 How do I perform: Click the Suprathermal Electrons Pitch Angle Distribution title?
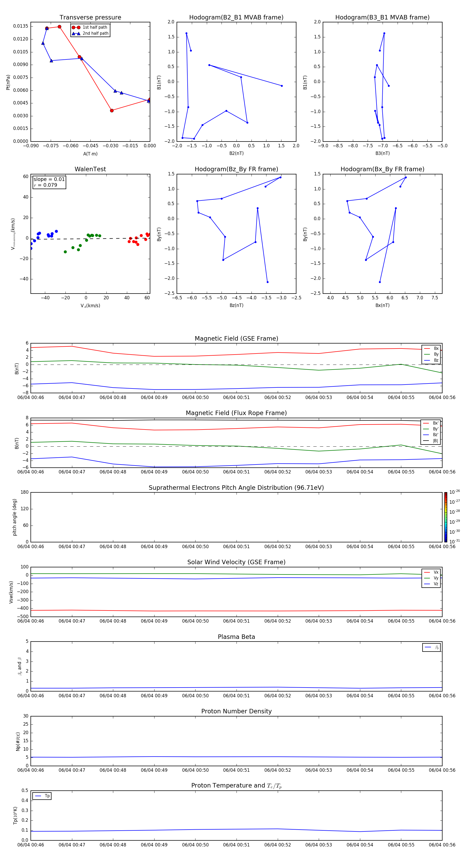236,488
